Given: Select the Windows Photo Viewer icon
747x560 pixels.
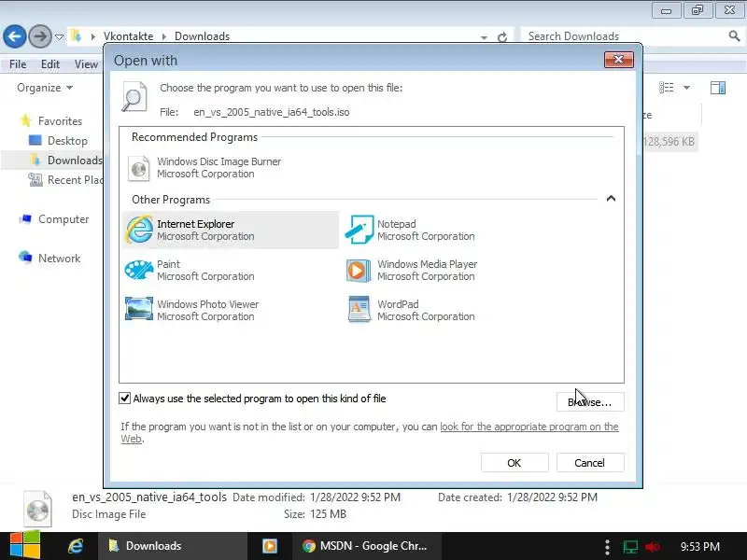Looking at the screenshot, I should pos(138,309).
